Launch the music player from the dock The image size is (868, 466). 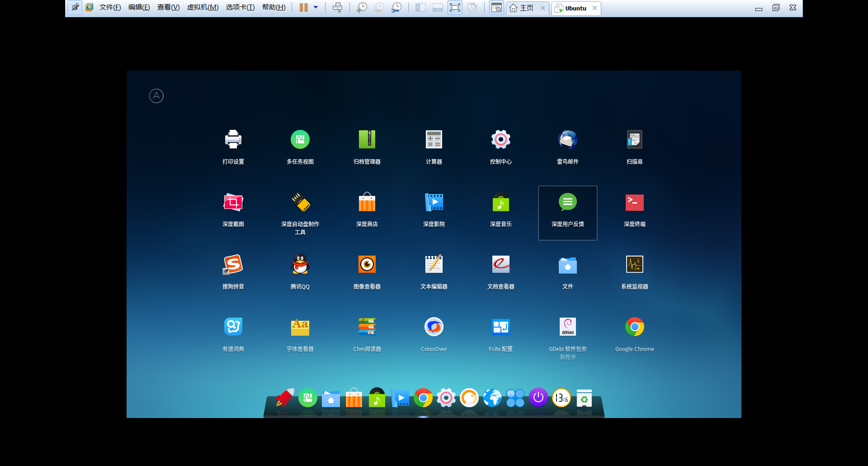(x=377, y=397)
